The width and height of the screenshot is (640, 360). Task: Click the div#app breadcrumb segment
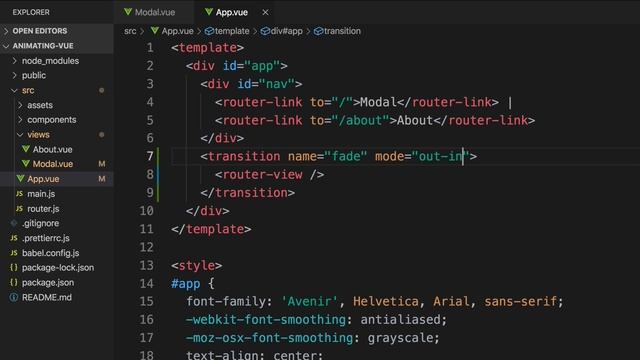(287, 31)
